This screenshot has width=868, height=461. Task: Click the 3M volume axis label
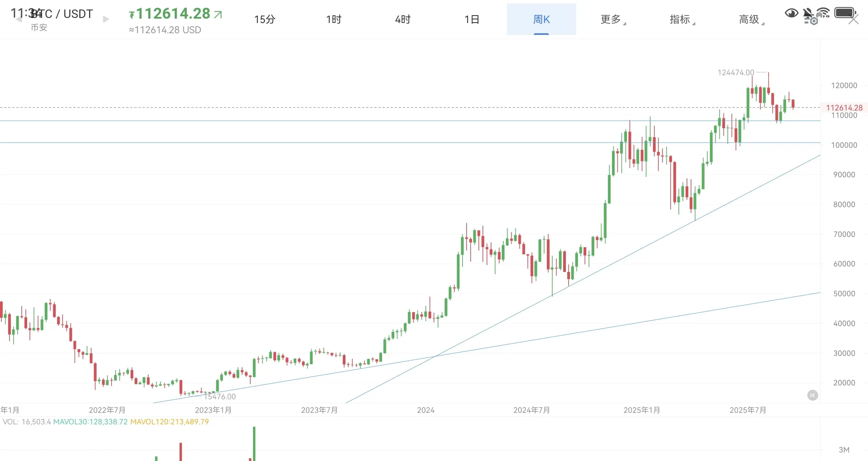pyautogui.click(x=844, y=450)
